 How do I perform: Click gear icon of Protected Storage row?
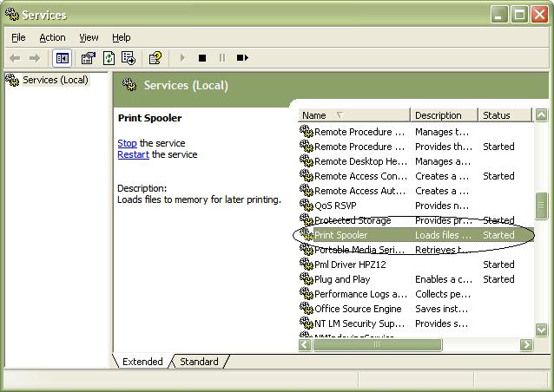tap(307, 220)
